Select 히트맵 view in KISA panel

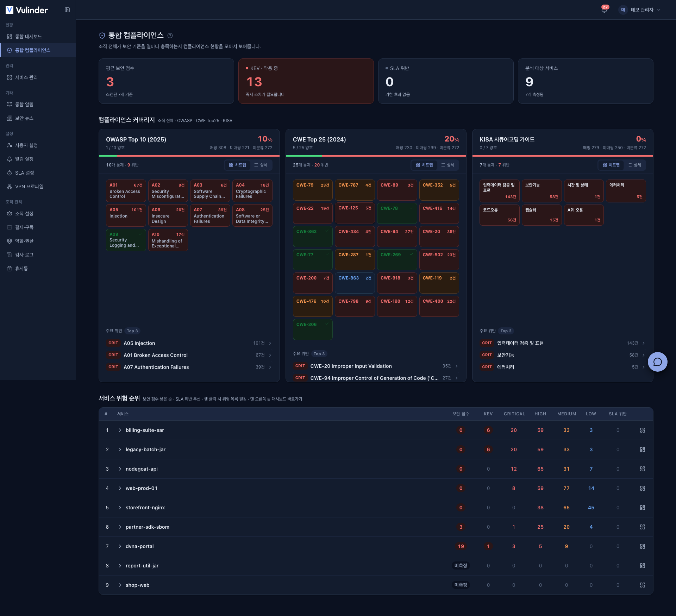611,165
